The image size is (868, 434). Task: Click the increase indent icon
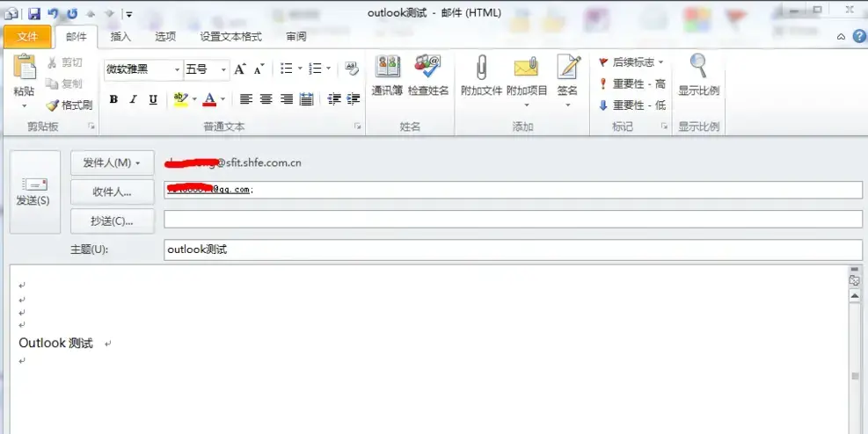pyautogui.click(x=354, y=99)
